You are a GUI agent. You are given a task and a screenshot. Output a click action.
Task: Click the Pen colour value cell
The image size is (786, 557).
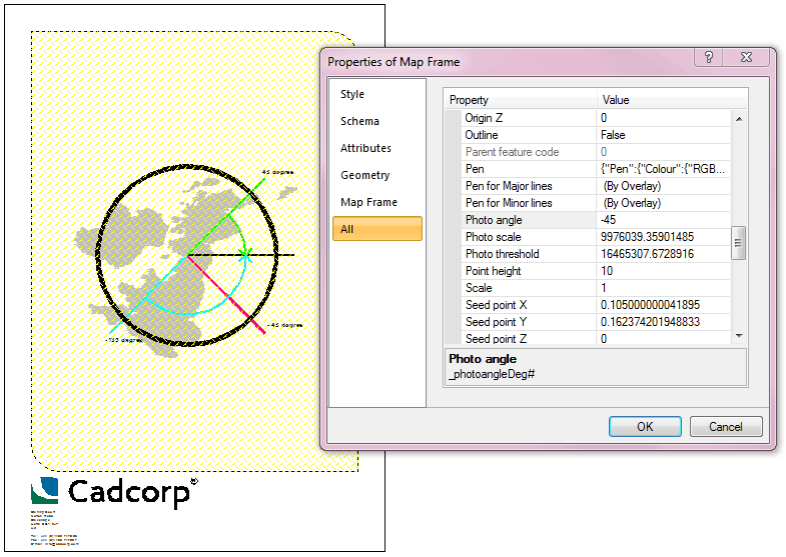coord(664,169)
